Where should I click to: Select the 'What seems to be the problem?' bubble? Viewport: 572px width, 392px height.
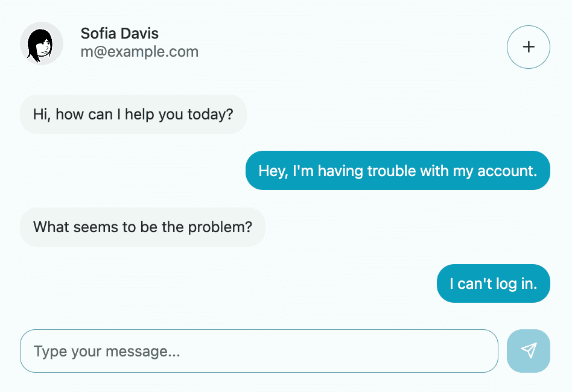click(x=142, y=227)
